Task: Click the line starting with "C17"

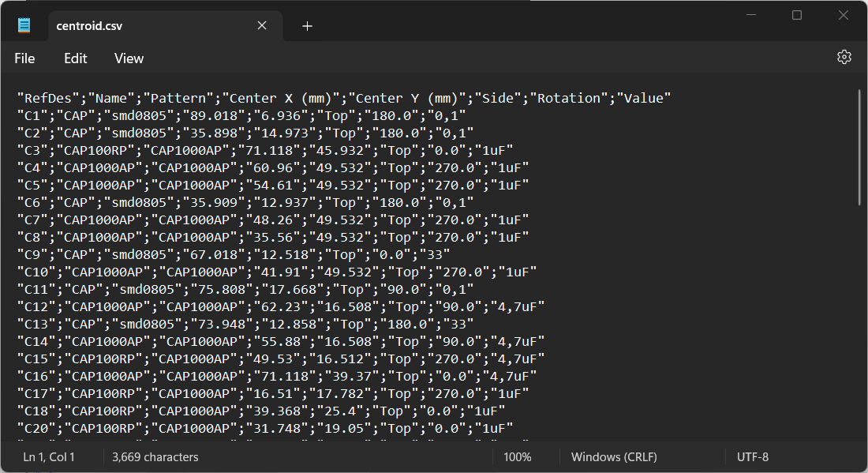Action: (x=273, y=394)
